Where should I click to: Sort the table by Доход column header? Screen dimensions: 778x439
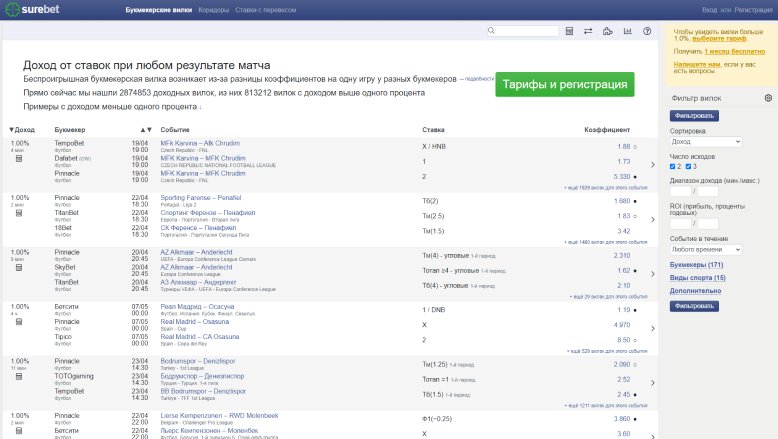click(x=22, y=130)
